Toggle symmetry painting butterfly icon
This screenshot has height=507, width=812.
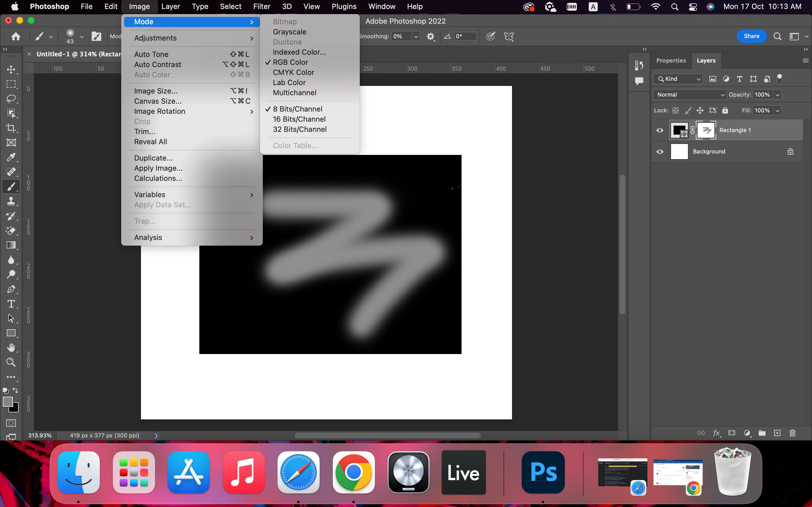pyautogui.click(x=509, y=36)
